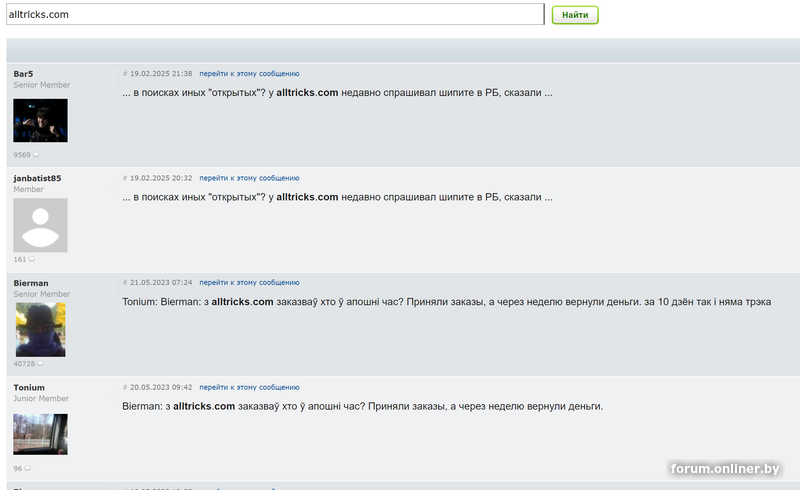Open Tonium's user profile name link
Viewport: 800px width, 490px height.
pyautogui.click(x=29, y=387)
